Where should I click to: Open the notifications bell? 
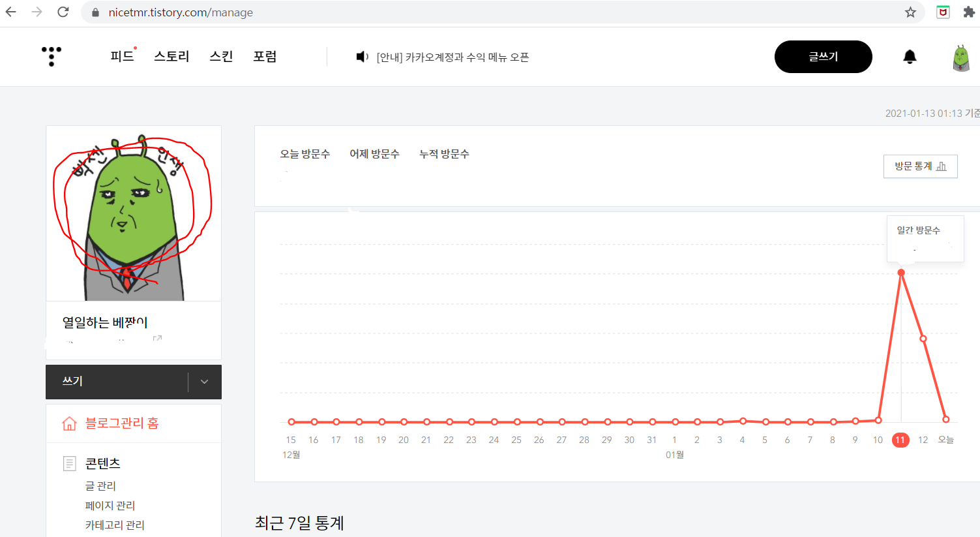coord(910,57)
